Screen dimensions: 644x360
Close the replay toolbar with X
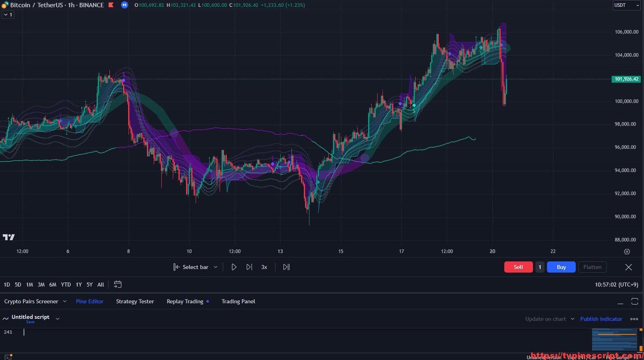[628, 267]
